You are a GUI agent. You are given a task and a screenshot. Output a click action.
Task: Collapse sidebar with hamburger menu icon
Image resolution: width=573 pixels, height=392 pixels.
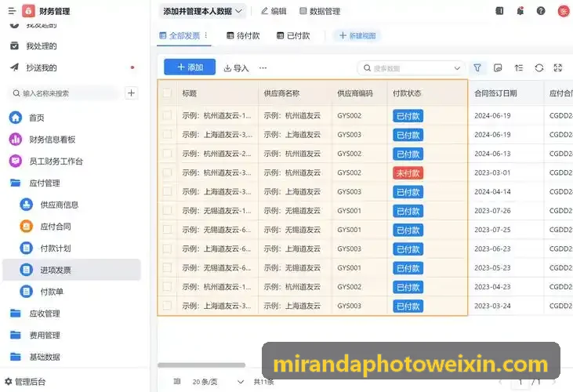tap(12, 11)
